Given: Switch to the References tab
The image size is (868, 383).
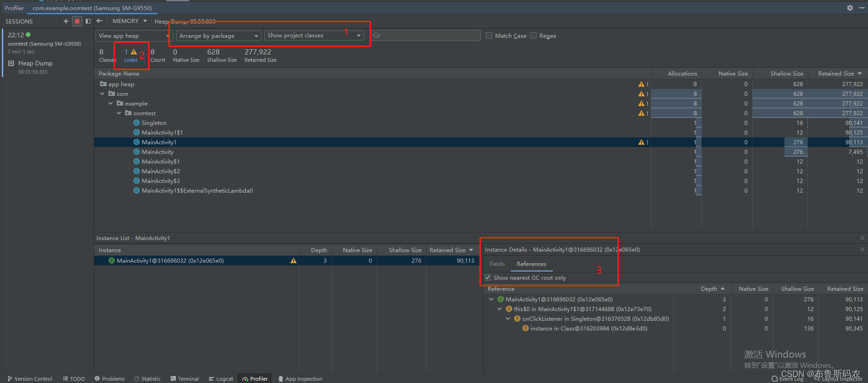Looking at the screenshot, I should (532, 264).
